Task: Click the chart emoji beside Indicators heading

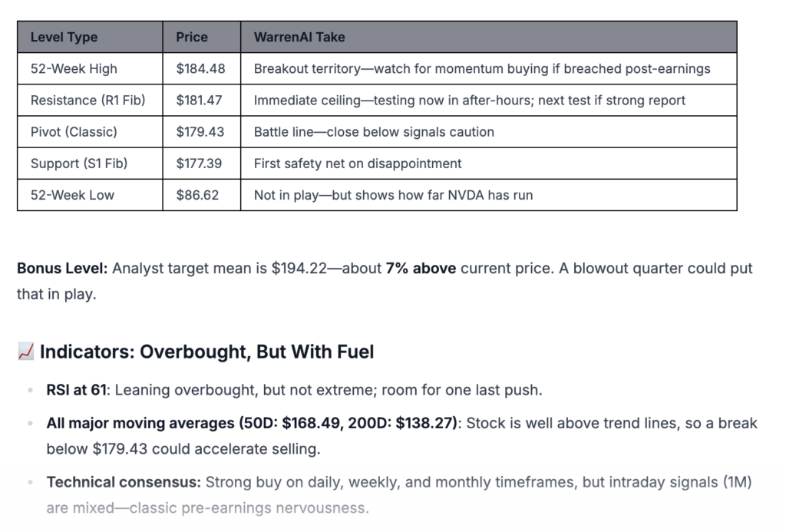Action: (x=25, y=352)
